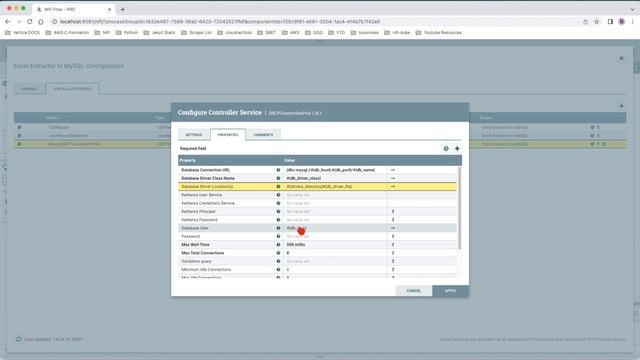Select the Validation query property name
The width and height of the screenshot is (640, 360).
(196, 261)
